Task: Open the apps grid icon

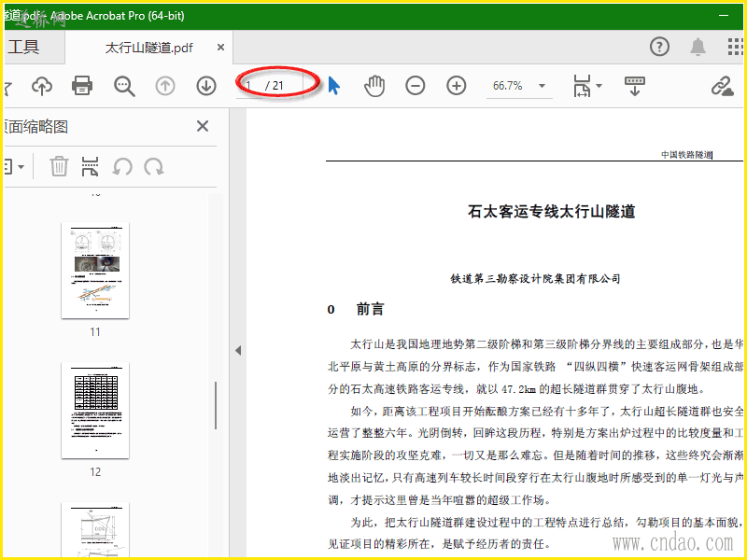Action: point(736,47)
